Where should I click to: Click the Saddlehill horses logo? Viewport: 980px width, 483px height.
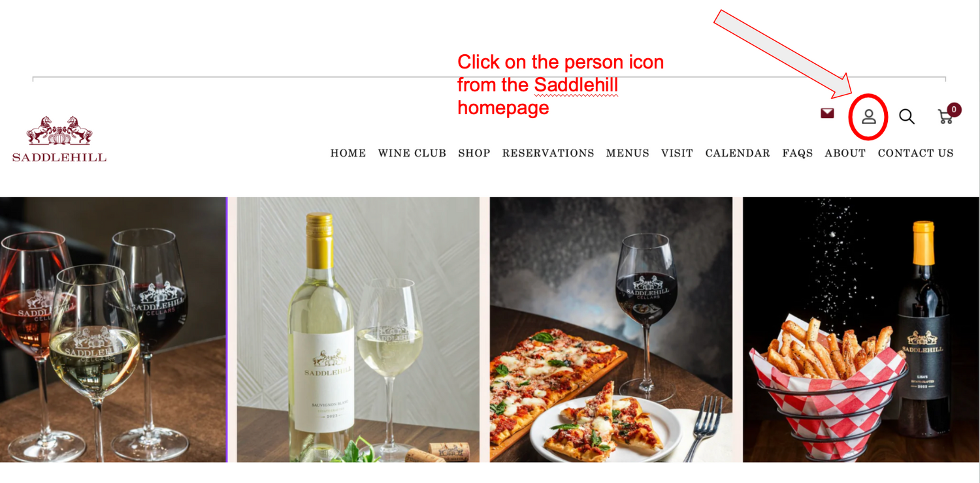click(59, 139)
